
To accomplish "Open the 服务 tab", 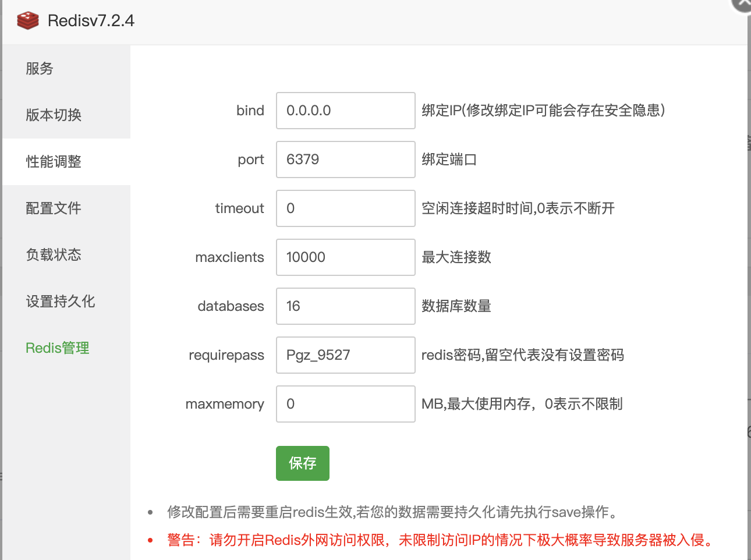I will pyautogui.click(x=66, y=69).
